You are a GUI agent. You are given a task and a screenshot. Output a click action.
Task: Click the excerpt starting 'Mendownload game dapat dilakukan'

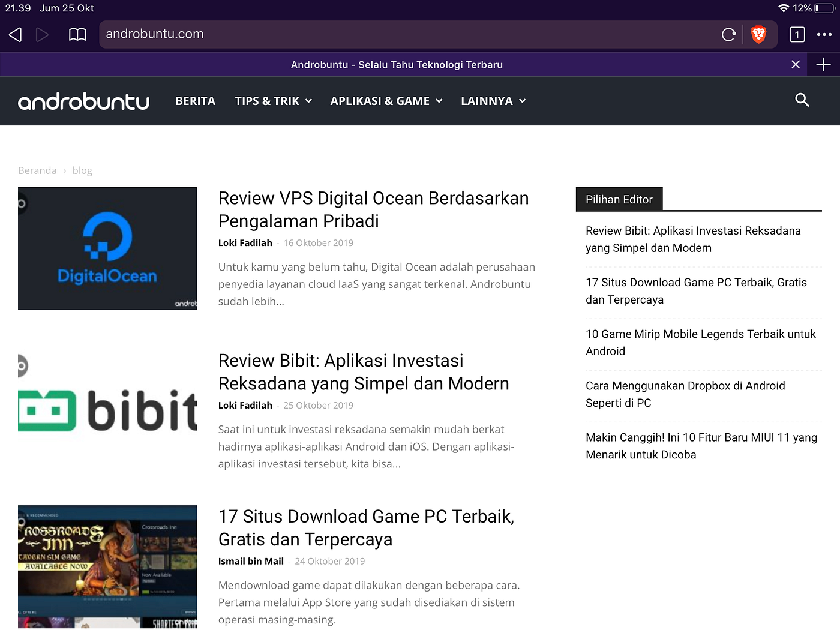(369, 602)
